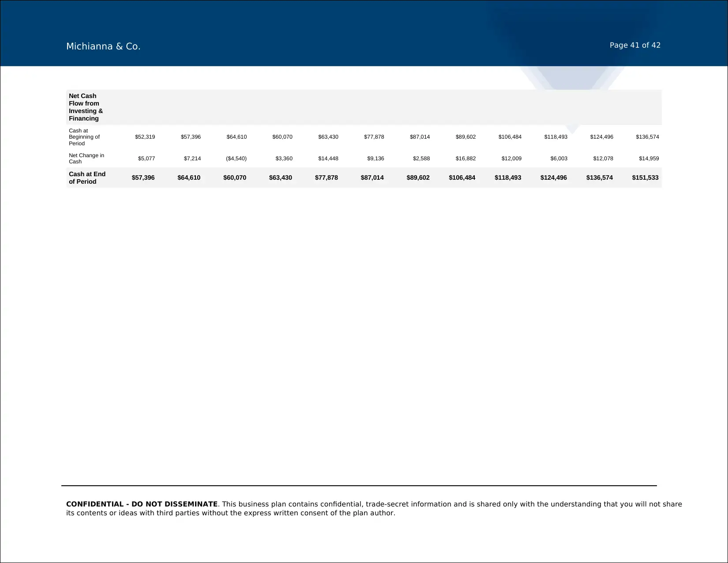Click $77,878 in Cash at End of Period row
This screenshot has height=563, width=728.
coord(326,178)
